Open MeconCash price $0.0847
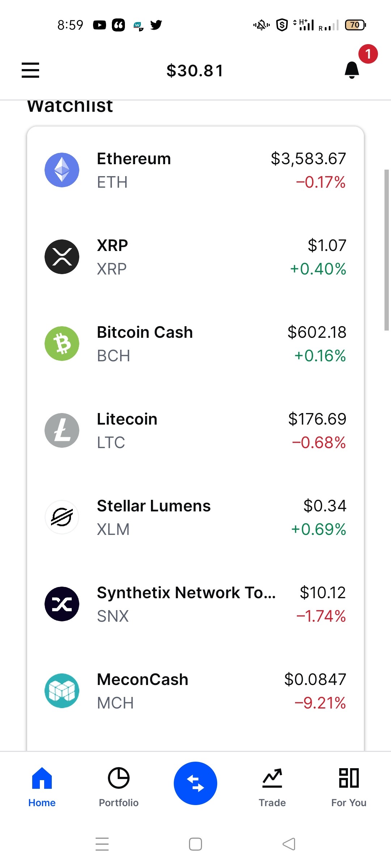Viewport: 391px width, 868px height. [x=315, y=680]
